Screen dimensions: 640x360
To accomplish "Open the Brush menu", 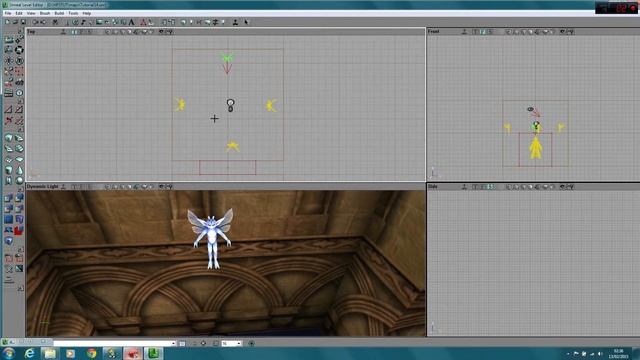I will (x=45, y=13).
